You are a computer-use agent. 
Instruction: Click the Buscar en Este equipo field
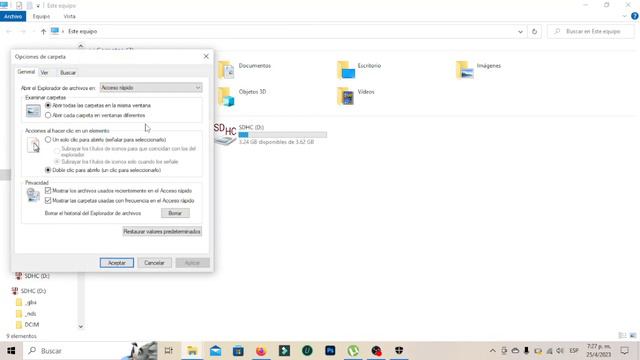[x=591, y=31]
